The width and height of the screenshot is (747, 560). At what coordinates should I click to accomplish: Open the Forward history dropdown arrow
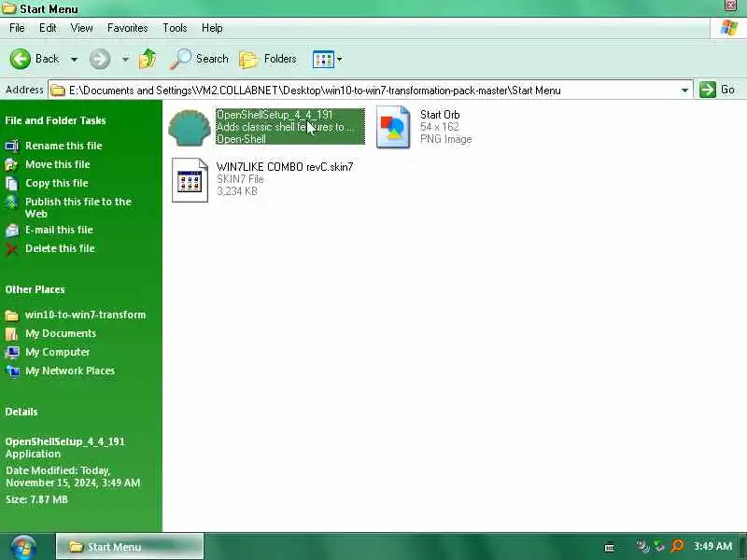[x=125, y=60]
